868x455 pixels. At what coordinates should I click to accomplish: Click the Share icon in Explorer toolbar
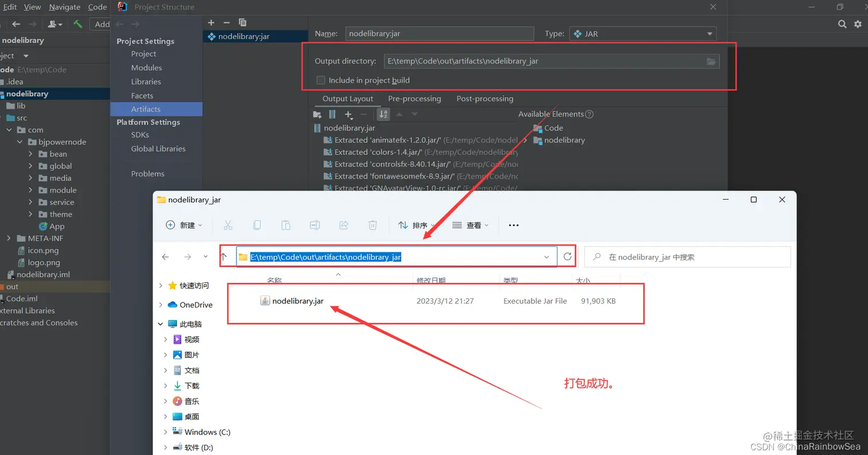point(344,225)
